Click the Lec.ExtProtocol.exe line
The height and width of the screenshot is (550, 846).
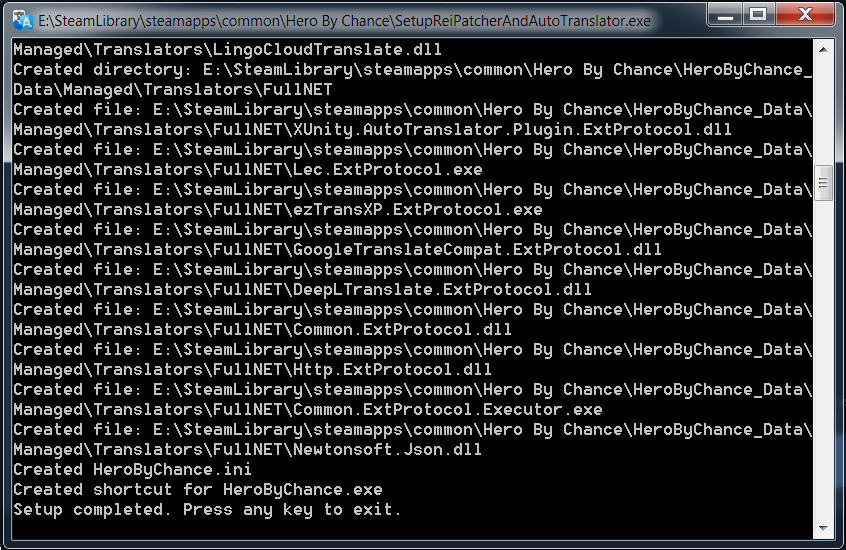[248, 169]
